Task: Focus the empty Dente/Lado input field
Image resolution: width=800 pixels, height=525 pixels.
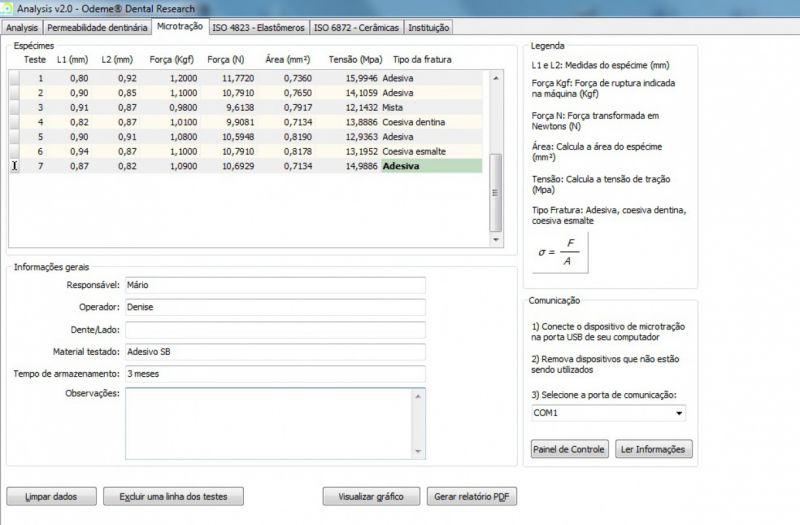Action: 275,330
